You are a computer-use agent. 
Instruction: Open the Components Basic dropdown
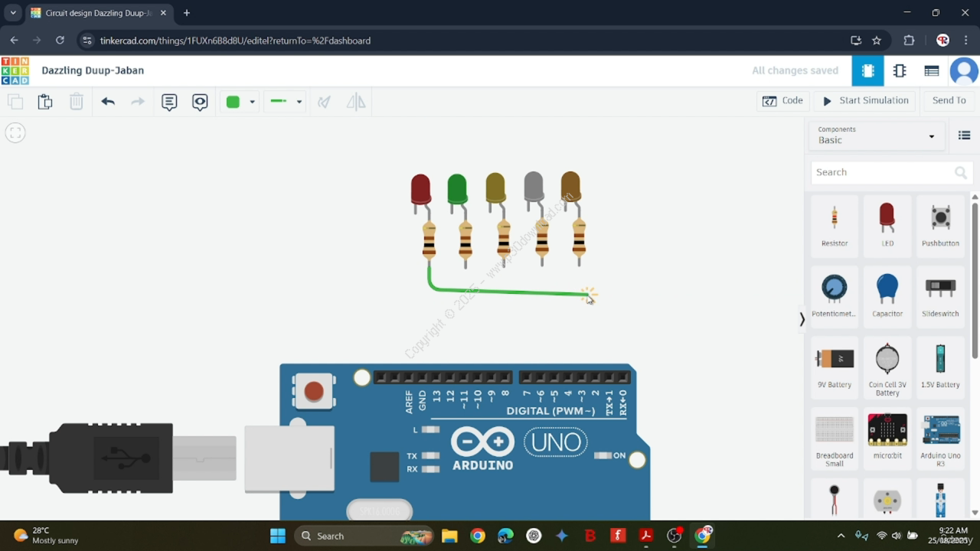876,135
